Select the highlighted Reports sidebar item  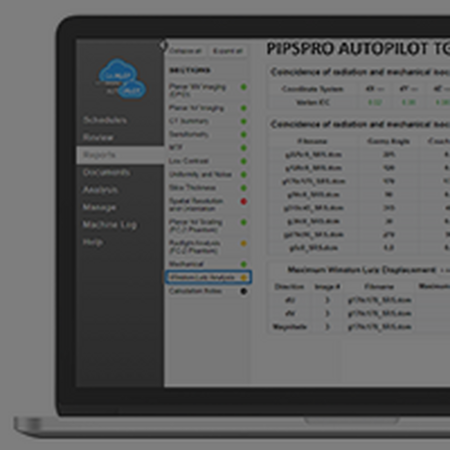tap(120, 155)
